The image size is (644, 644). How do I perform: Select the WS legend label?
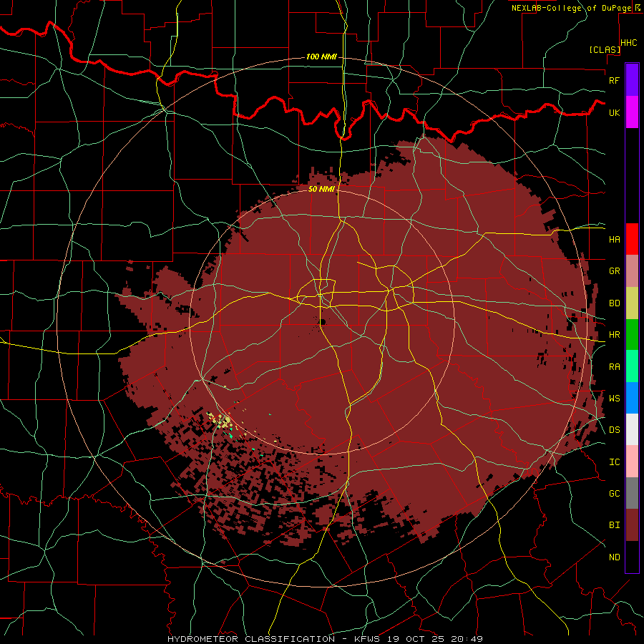pyautogui.click(x=614, y=399)
